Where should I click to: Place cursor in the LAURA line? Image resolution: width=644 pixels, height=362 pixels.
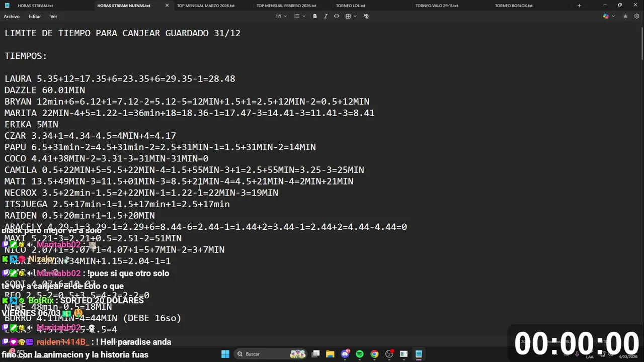click(x=120, y=79)
